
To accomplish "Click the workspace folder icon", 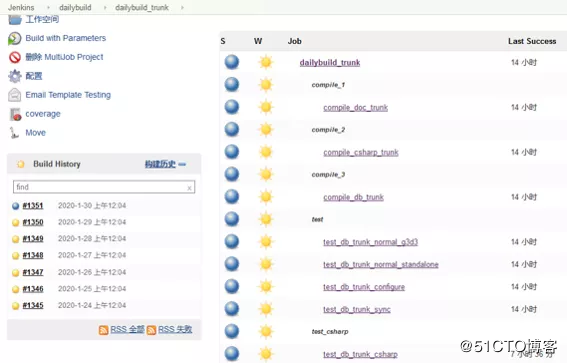I will click(15, 20).
